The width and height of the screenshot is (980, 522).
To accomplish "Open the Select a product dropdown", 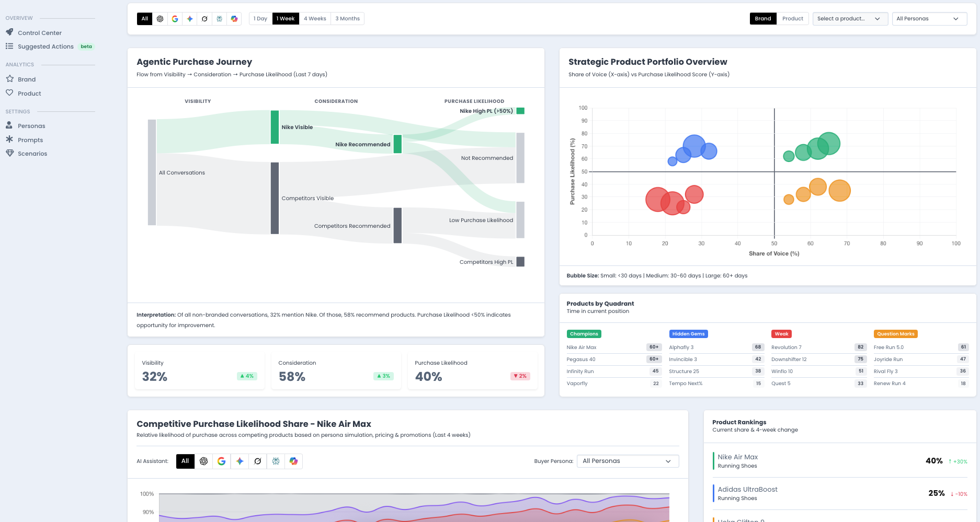I will coord(850,18).
